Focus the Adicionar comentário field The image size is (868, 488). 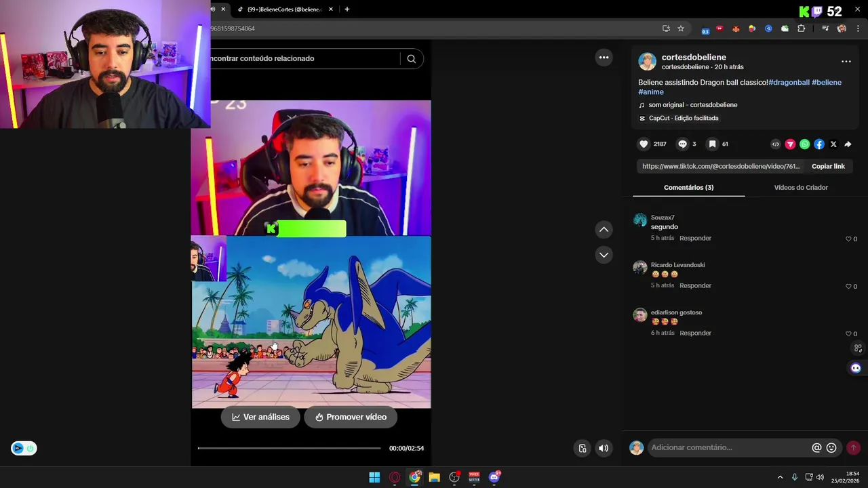click(729, 447)
